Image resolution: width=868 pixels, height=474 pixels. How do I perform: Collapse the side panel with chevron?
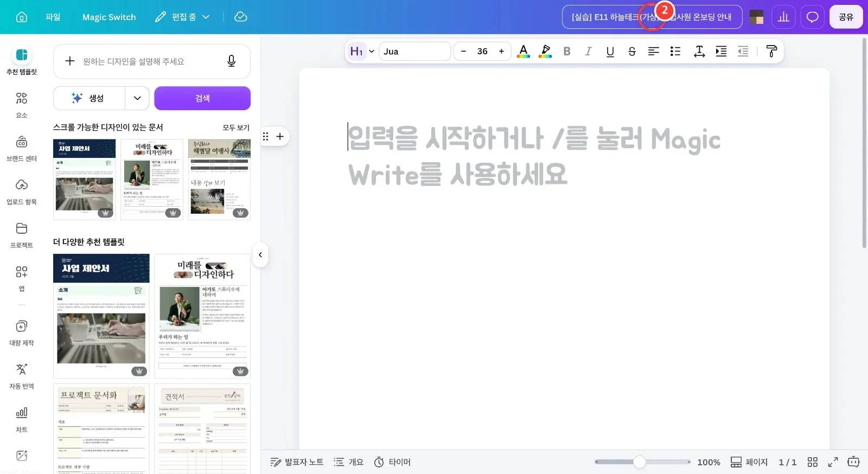pos(260,255)
